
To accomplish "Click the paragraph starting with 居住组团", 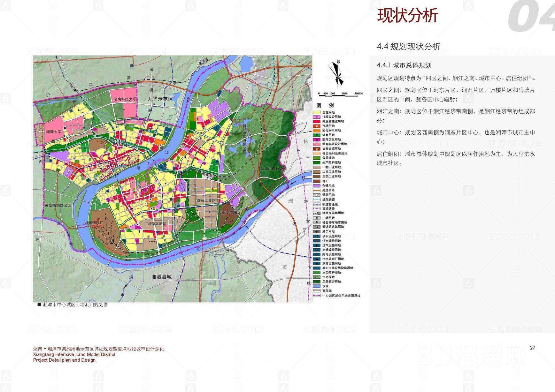I will click(x=456, y=159).
